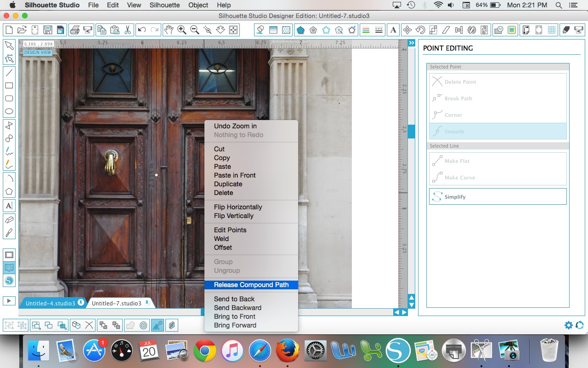588x368 pixels.
Task: Click the scroll-down arrow of vertical scrollbar
Action: 412,305
